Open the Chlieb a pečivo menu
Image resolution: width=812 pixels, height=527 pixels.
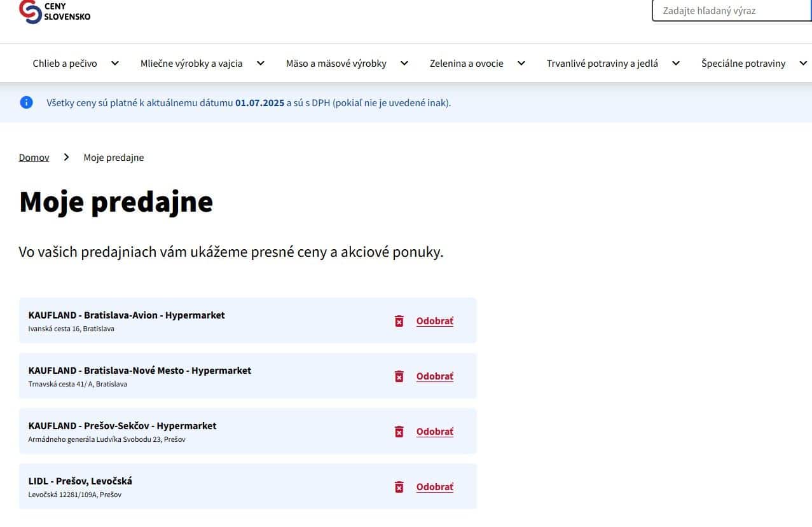pos(65,64)
